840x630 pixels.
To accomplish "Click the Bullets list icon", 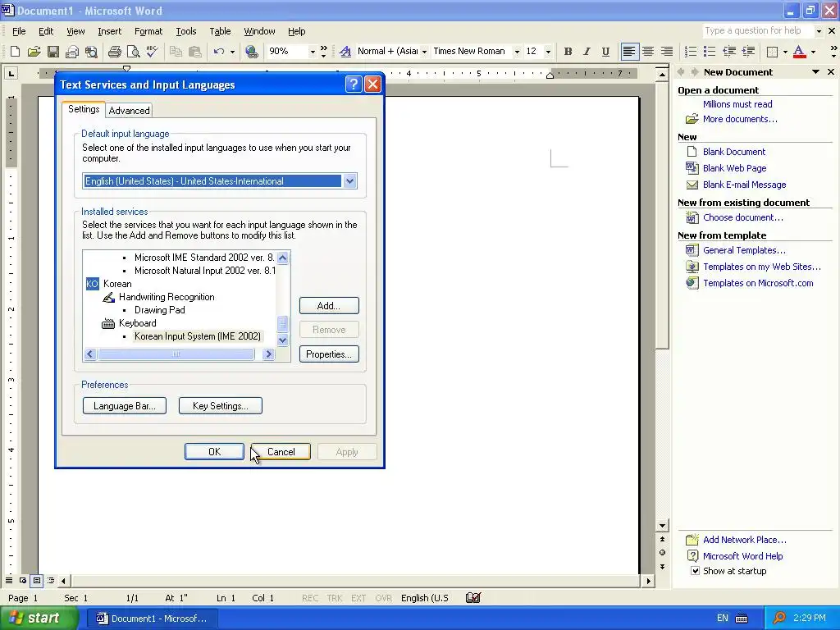I will click(710, 52).
